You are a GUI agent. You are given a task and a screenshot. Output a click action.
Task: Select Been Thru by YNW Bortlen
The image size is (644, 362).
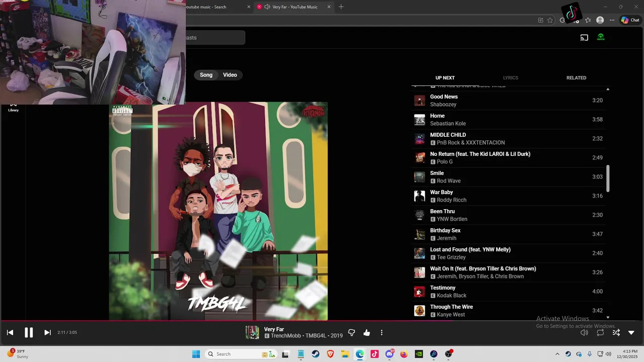508,215
